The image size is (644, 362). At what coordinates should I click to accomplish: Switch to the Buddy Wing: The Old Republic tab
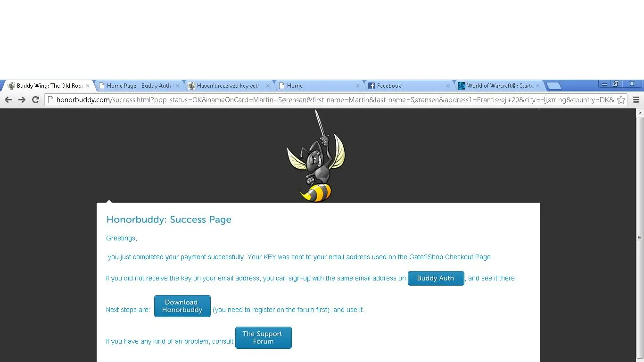(x=48, y=86)
